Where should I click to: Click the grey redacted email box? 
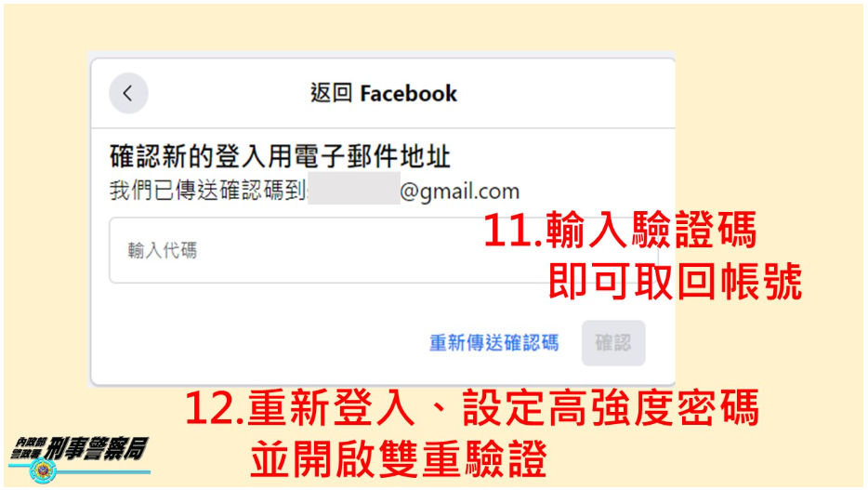coord(354,188)
